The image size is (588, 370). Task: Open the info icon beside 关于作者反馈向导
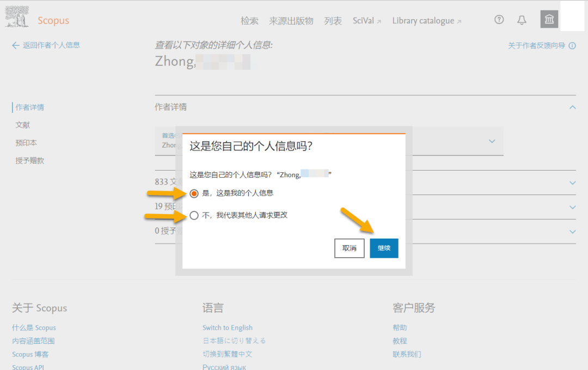572,46
